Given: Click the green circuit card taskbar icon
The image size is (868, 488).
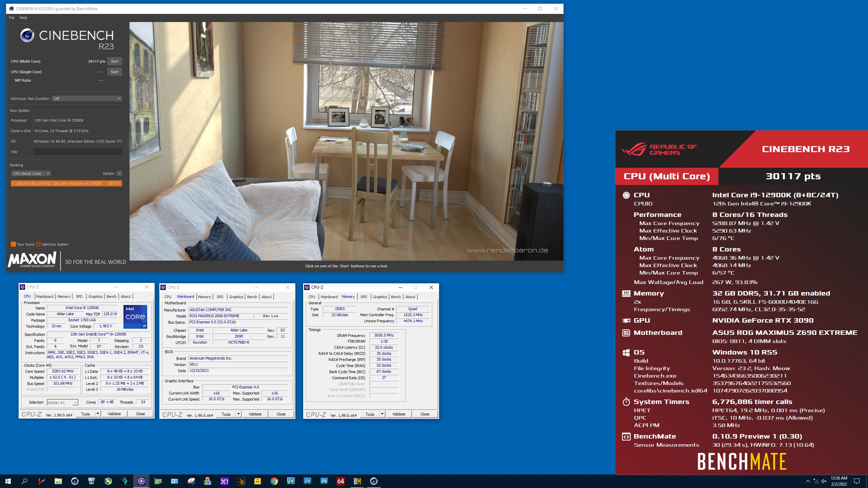Looking at the screenshot, I should (158, 481).
